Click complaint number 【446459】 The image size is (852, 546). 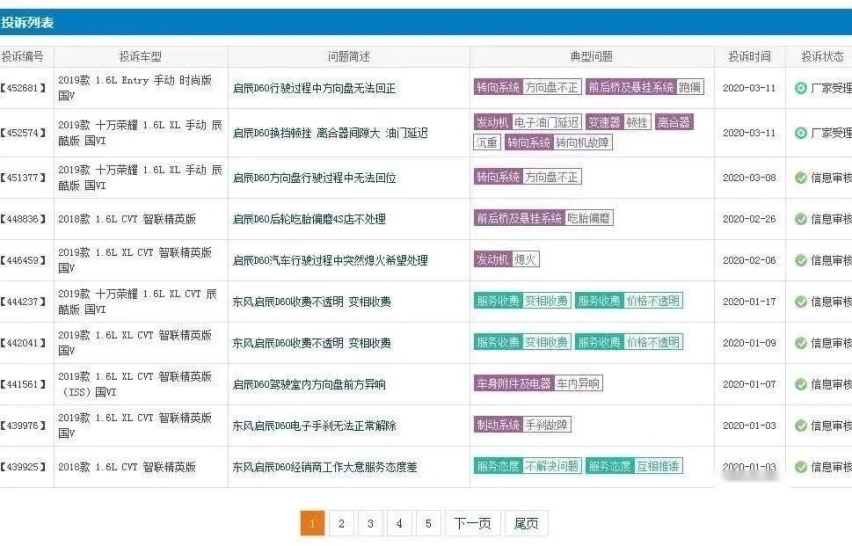point(23,261)
